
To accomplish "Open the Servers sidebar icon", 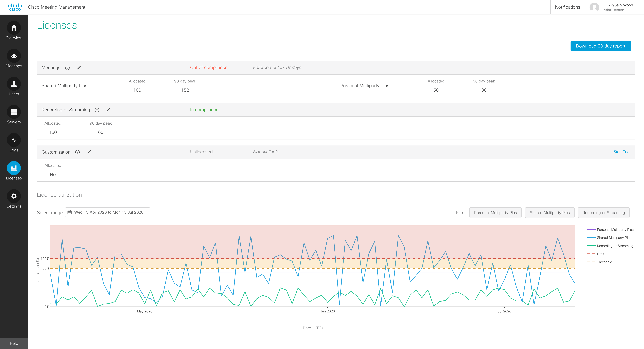I will coord(14,112).
